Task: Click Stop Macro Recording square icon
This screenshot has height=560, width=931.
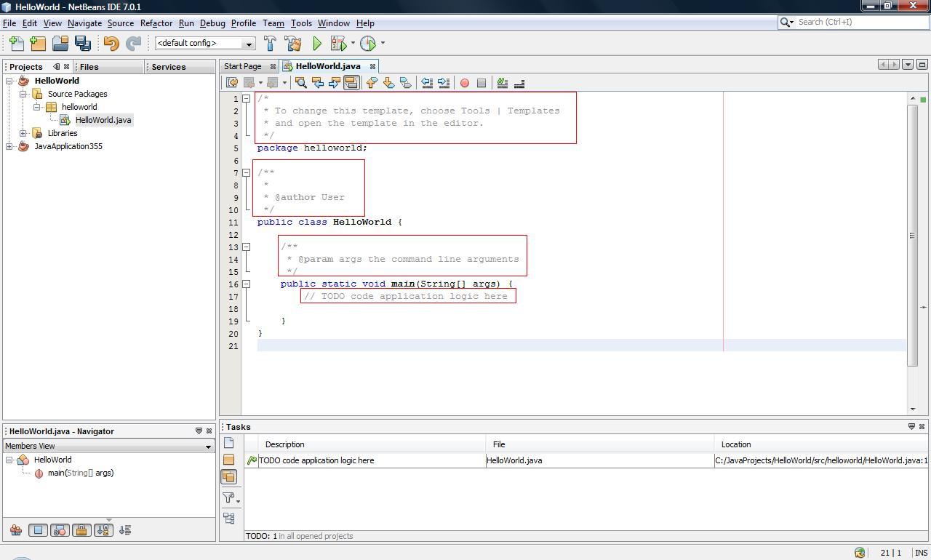Action: coord(482,83)
